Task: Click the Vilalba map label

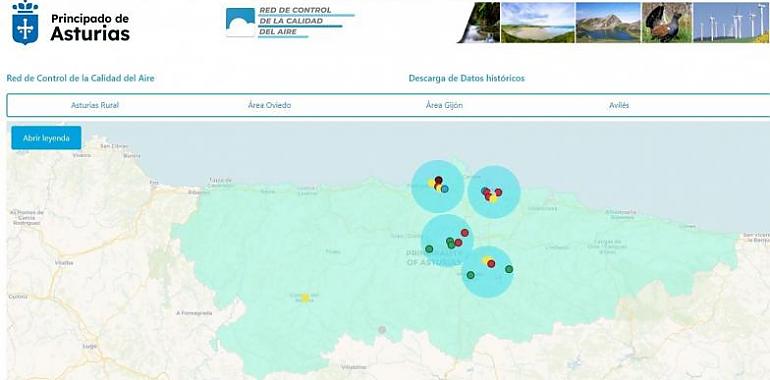Action: 65,263
